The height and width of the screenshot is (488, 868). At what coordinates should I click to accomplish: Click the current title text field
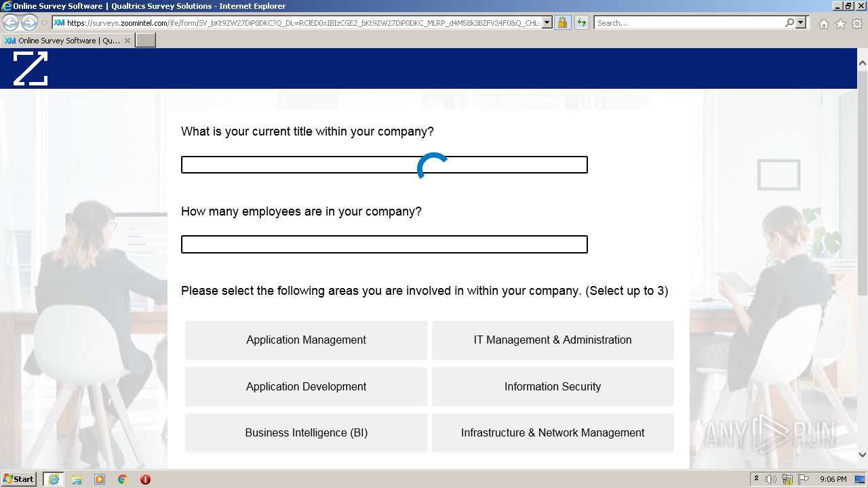tap(384, 165)
